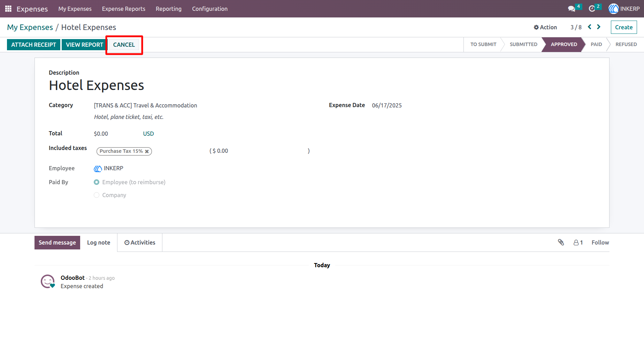This screenshot has height=337, width=644.
Task: Click the Follow link
Action: click(600, 242)
